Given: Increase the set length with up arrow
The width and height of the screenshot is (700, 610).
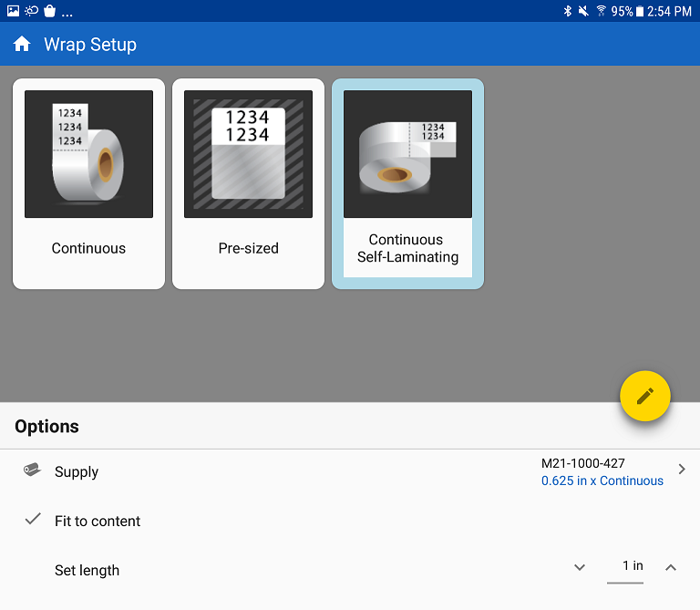Looking at the screenshot, I should (671, 567).
